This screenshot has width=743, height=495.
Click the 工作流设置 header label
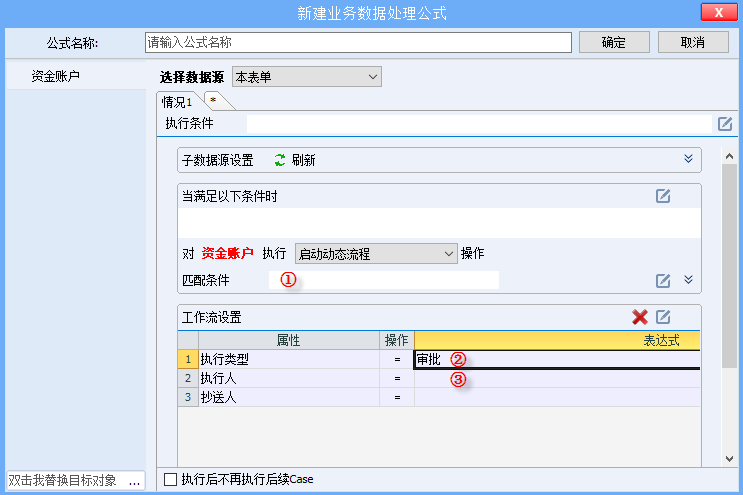point(212,317)
